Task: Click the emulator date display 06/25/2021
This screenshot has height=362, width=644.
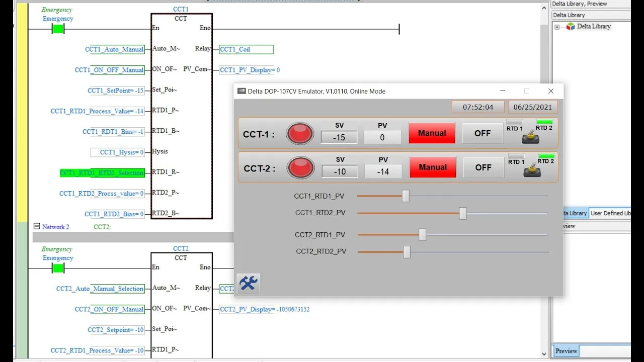Action: pyautogui.click(x=533, y=107)
